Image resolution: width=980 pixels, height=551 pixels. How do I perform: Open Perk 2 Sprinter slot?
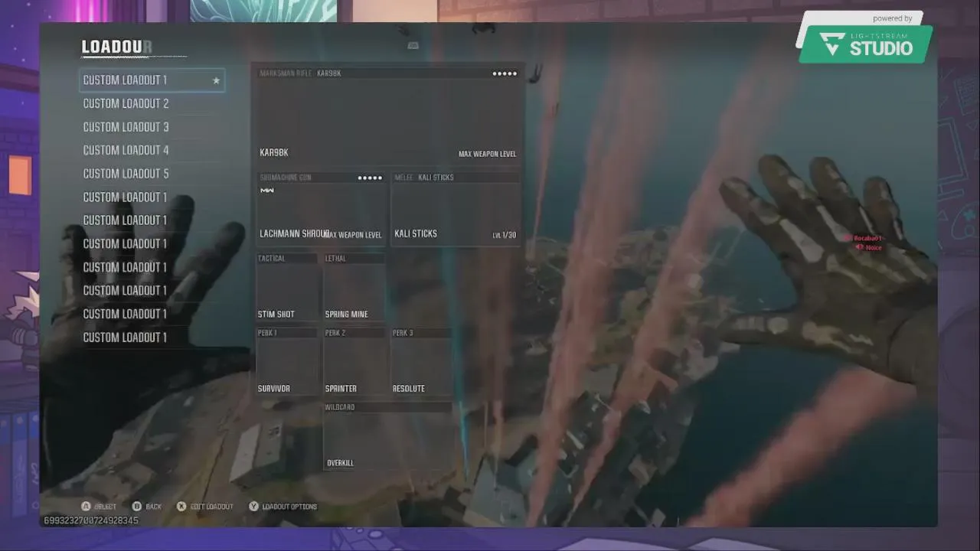pos(354,362)
